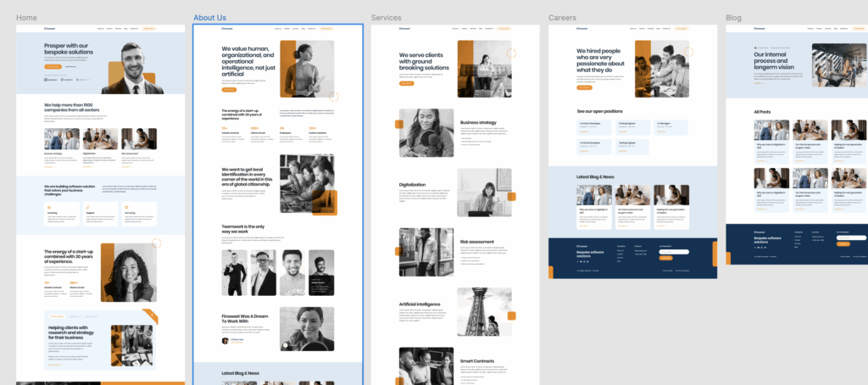Select the About Us frame label
This screenshot has width=868, height=385.
209,18
